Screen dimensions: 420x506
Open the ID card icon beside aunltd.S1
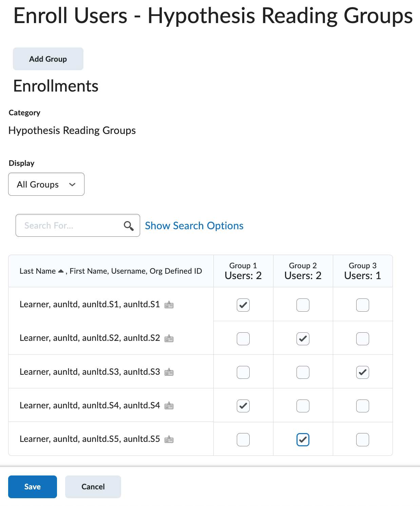[x=169, y=305]
